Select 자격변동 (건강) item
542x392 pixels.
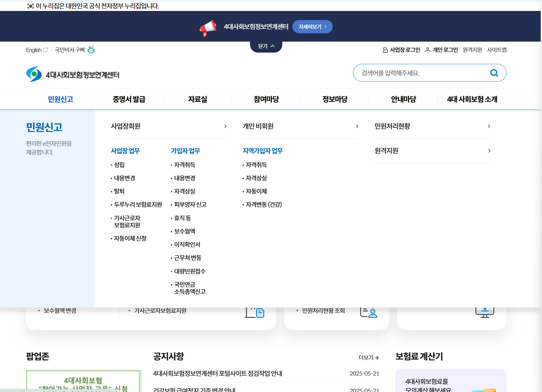[x=264, y=205]
